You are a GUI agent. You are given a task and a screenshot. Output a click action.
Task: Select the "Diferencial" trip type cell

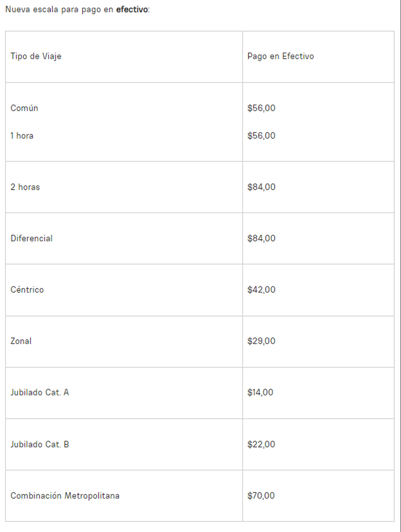(x=31, y=239)
